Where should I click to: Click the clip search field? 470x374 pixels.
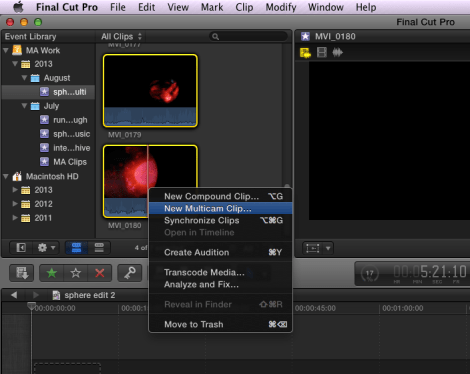[x=248, y=36]
